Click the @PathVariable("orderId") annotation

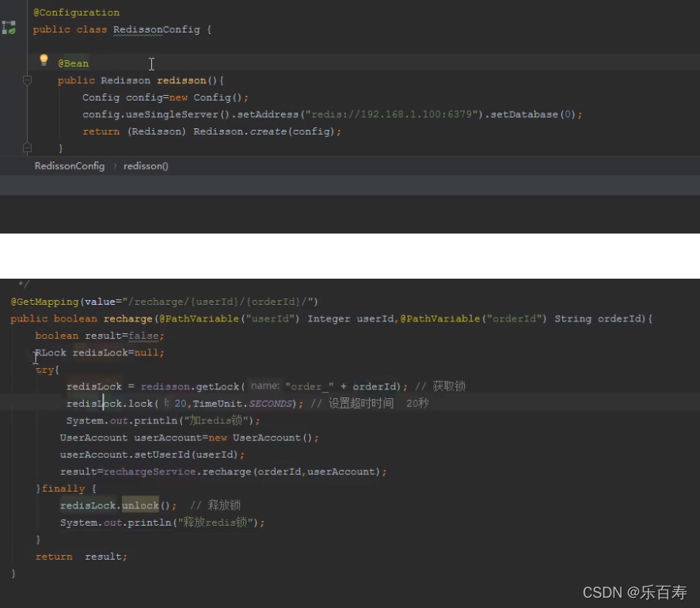click(x=474, y=319)
